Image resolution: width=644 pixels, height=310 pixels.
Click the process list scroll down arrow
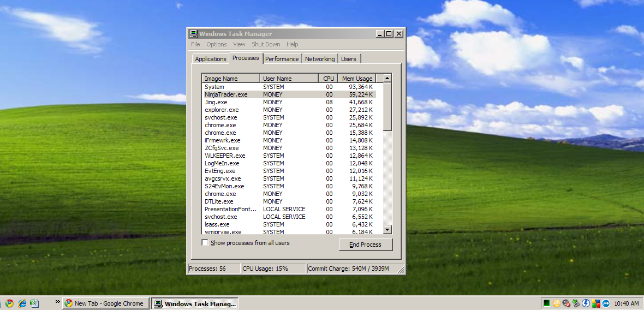click(387, 230)
